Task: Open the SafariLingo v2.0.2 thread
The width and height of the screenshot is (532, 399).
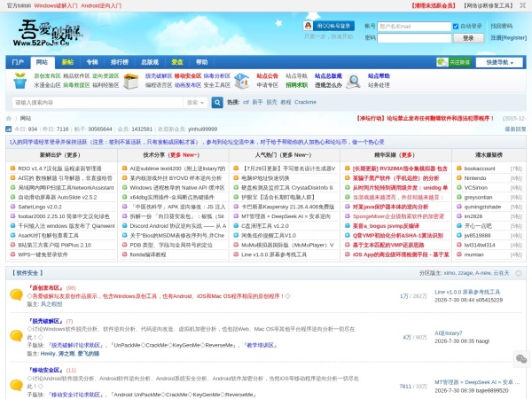Action: [40, 207]
